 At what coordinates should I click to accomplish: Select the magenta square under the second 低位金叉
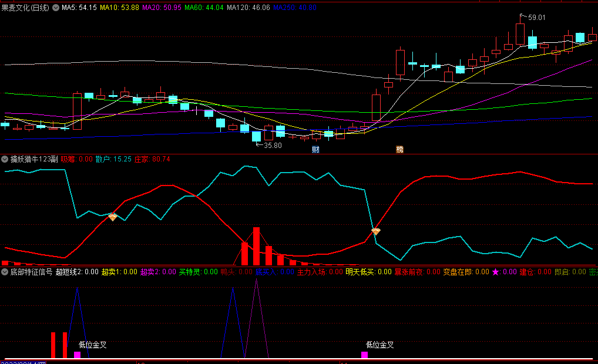pos(365,355)
